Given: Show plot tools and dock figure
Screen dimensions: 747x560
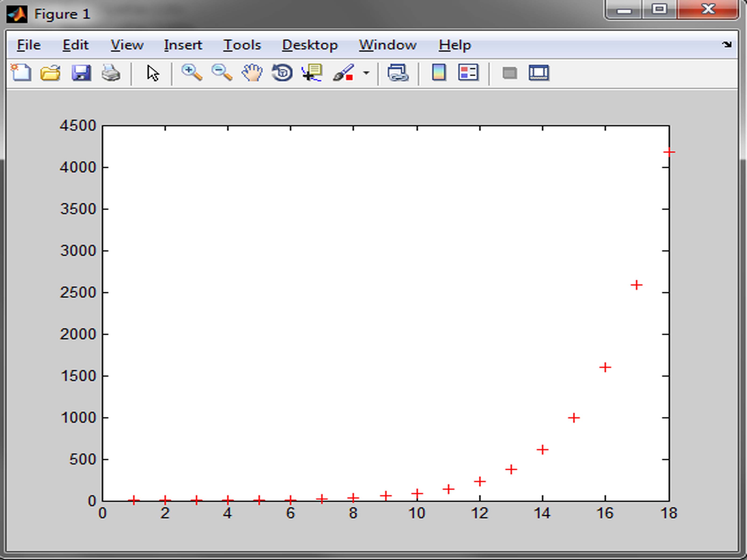Looking at the screenshot, I should point(539,73).
